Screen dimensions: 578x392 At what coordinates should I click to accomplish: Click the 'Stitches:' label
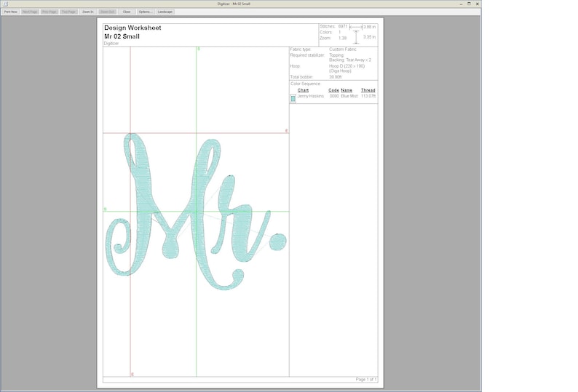[328, 26]
